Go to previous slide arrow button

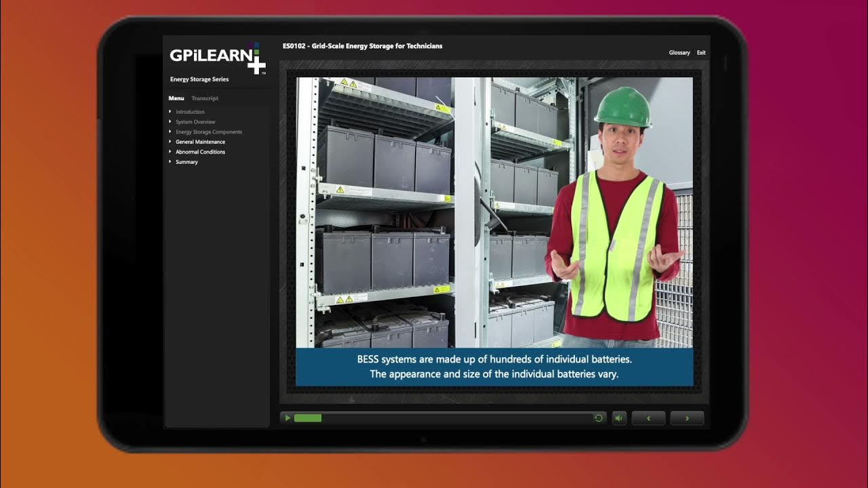pyautogui.click(x=648, y=418)
